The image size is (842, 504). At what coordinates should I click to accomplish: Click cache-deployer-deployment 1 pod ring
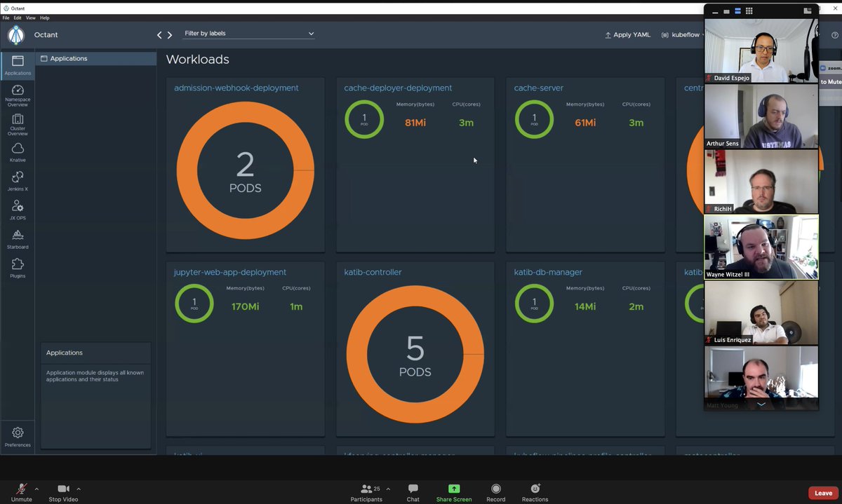pyautogui.click(x=364, y=119)
